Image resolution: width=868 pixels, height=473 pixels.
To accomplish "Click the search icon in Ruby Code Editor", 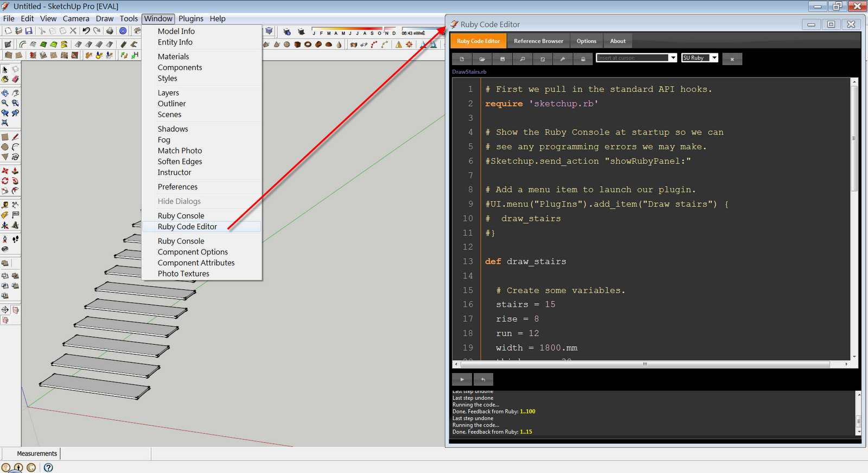I will click(522, 59).
